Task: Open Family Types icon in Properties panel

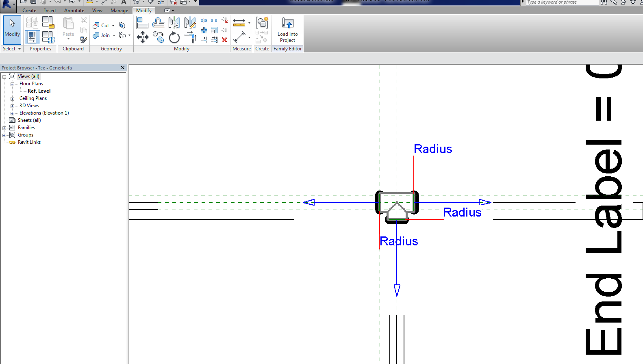Action: 48,37
